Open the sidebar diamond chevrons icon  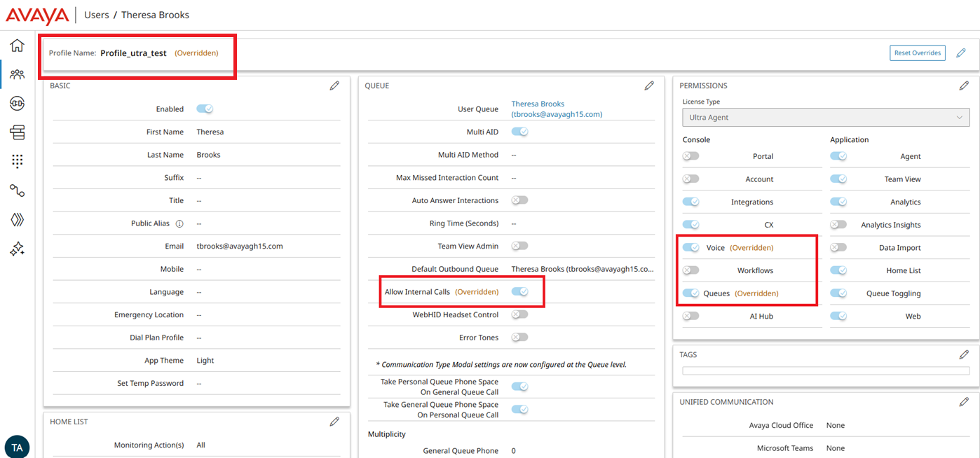pyautogui.click(x=17, y=219)
